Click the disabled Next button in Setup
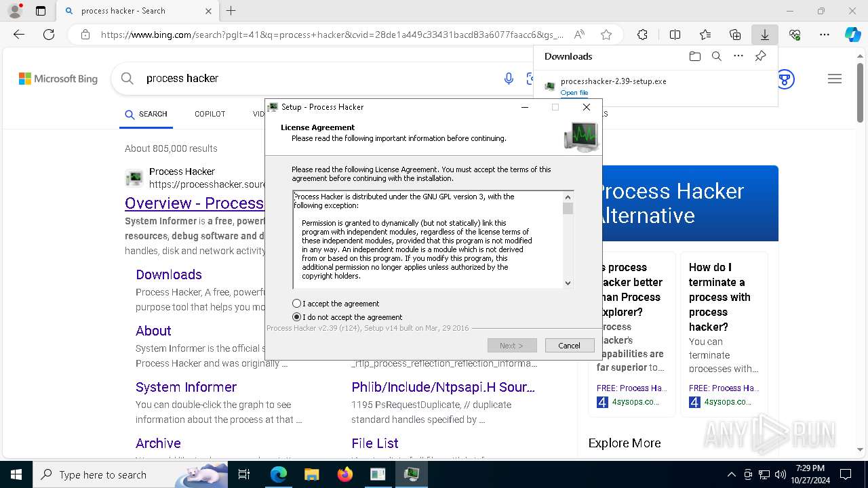This screenshot has height=488, width=868. [512, 346]
